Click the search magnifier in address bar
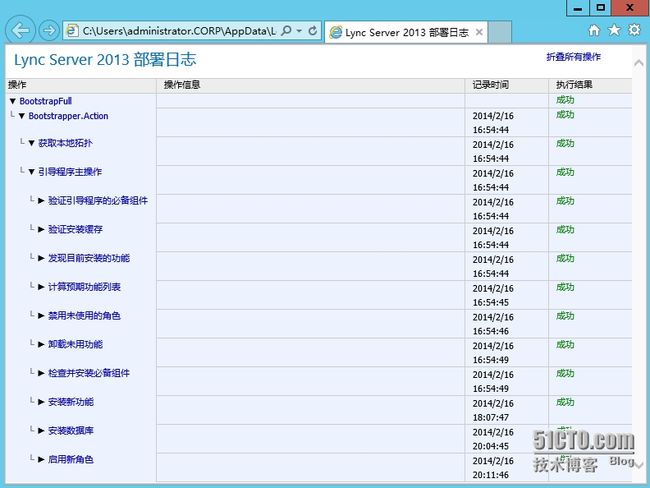The height and width of the screenshot is (488, 650). coord(286,31)
